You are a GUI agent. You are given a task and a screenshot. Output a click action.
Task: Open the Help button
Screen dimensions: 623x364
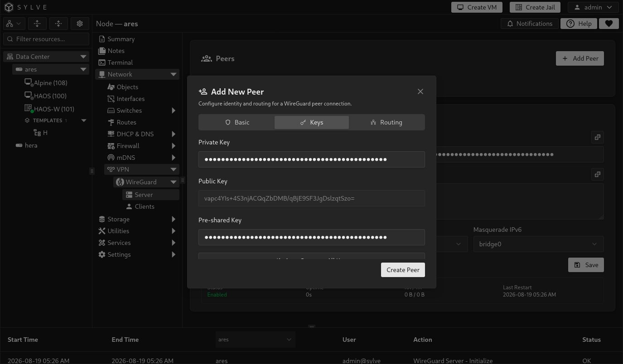(579, 24)
